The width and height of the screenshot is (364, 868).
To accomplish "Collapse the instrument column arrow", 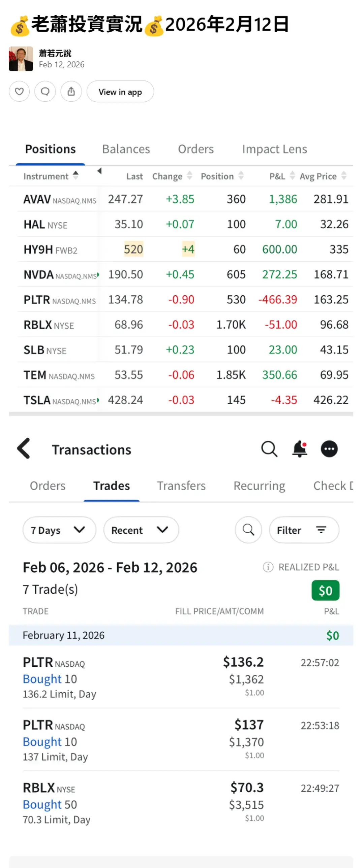I will coord(99,171).
